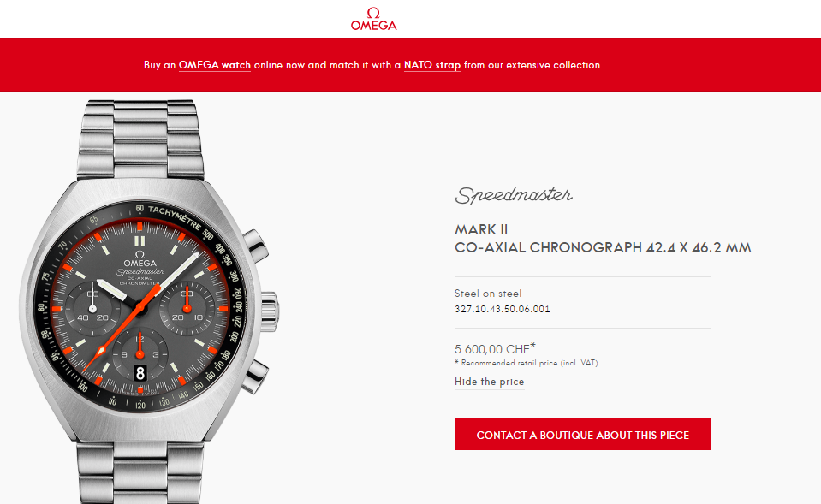This screenshot has height=504, width=821.
Task: Hide the price
Action: pos(489,382)
